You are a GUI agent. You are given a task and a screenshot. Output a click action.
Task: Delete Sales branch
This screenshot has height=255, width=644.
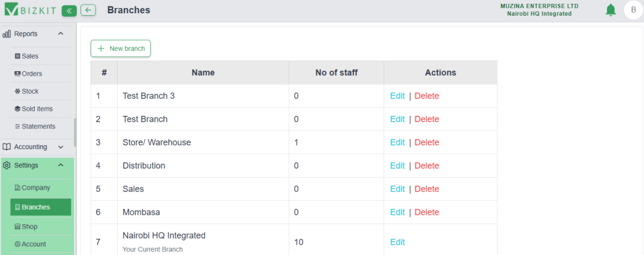[x=427, y=189]
